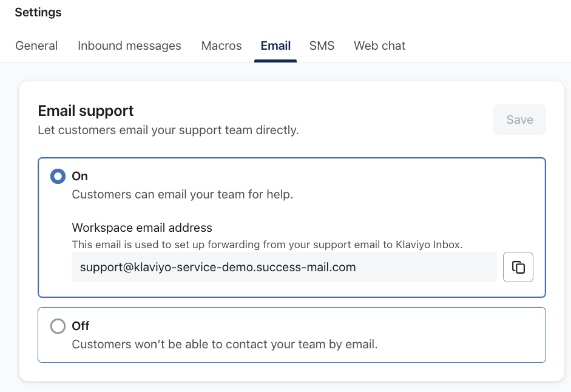Select the Off option to disable email support
This screenshot has width=571, height=392.
click(58, 326)
